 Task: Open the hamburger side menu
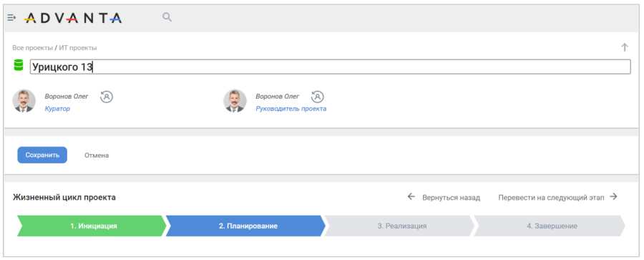point(11,18)
